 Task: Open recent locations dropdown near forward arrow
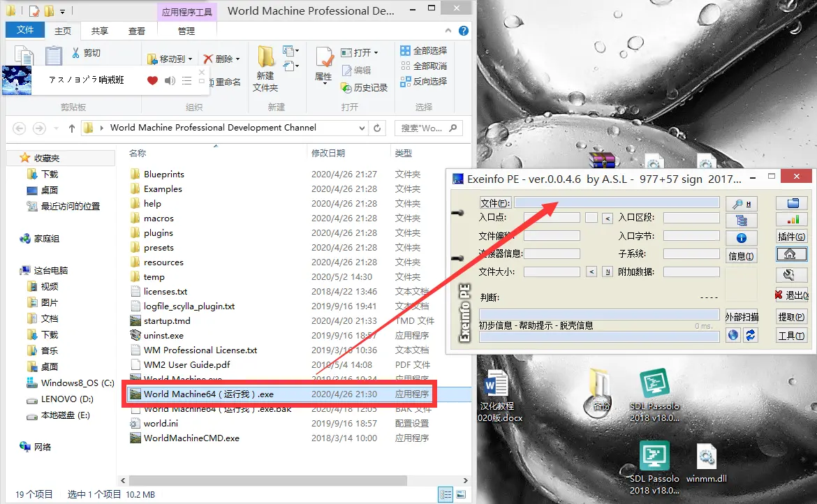(x=56, y=128)
